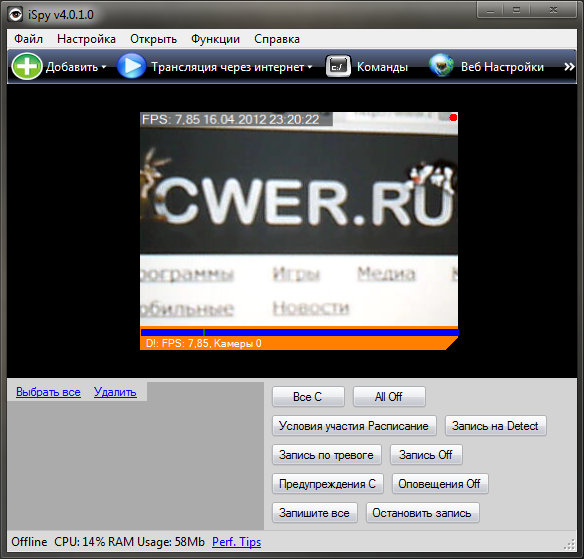584x559 pixels.
Task: Click the Команды toolbar label
Action: (x=382, y=67)
